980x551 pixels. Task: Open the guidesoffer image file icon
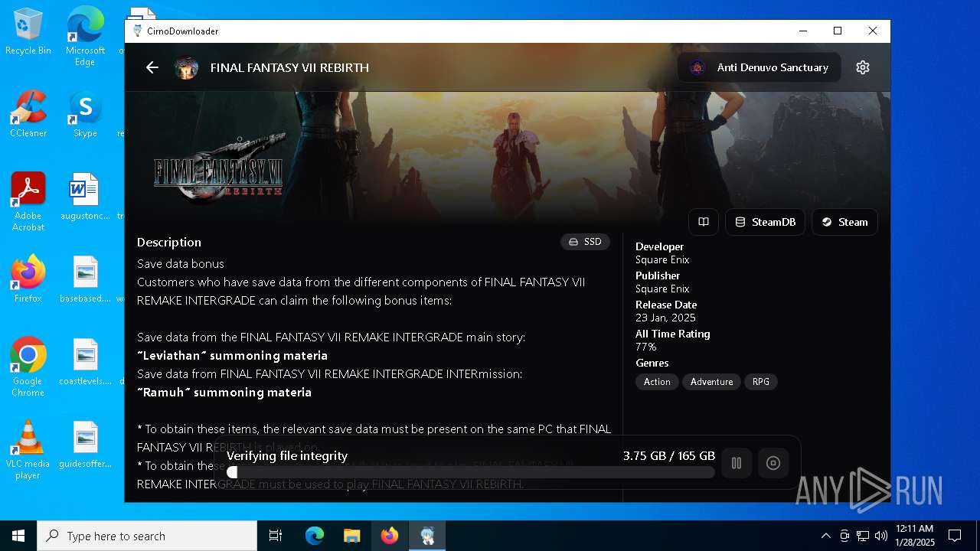coord(85,445)
